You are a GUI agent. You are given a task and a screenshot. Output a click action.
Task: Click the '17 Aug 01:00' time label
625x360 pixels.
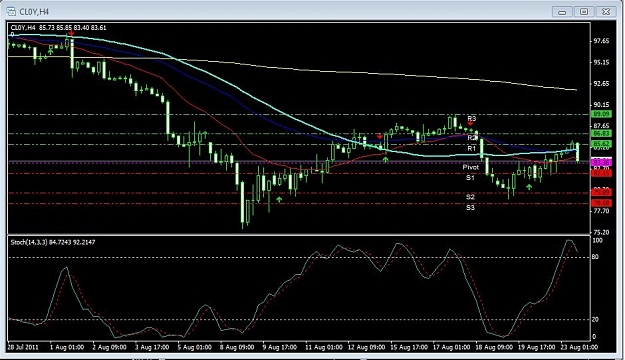click(452, 347)
